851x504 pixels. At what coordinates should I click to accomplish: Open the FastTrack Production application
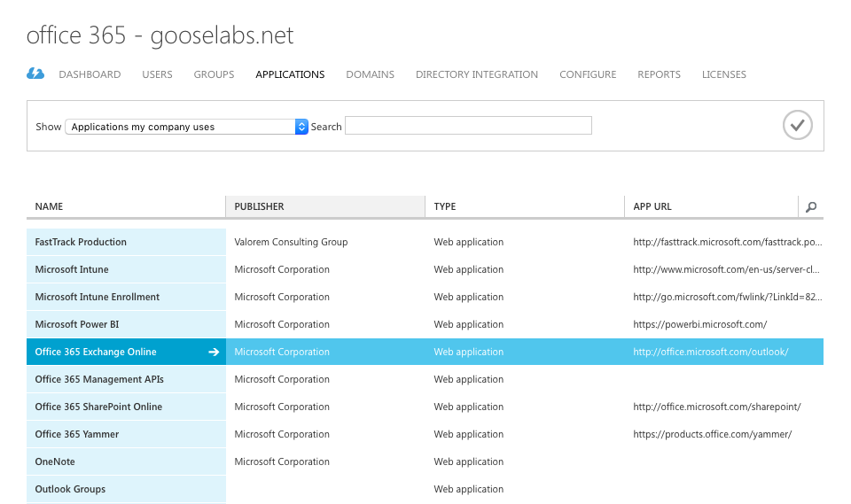tap(81, 242)
